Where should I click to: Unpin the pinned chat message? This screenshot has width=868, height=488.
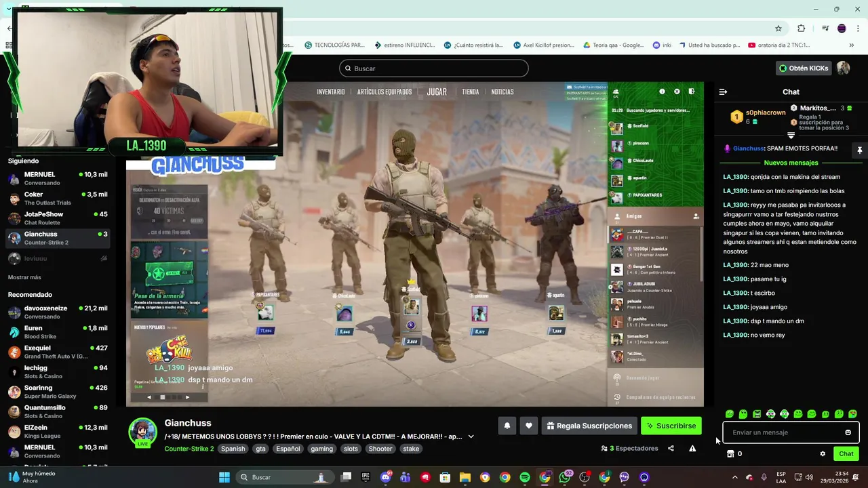[x=859, y=150]
